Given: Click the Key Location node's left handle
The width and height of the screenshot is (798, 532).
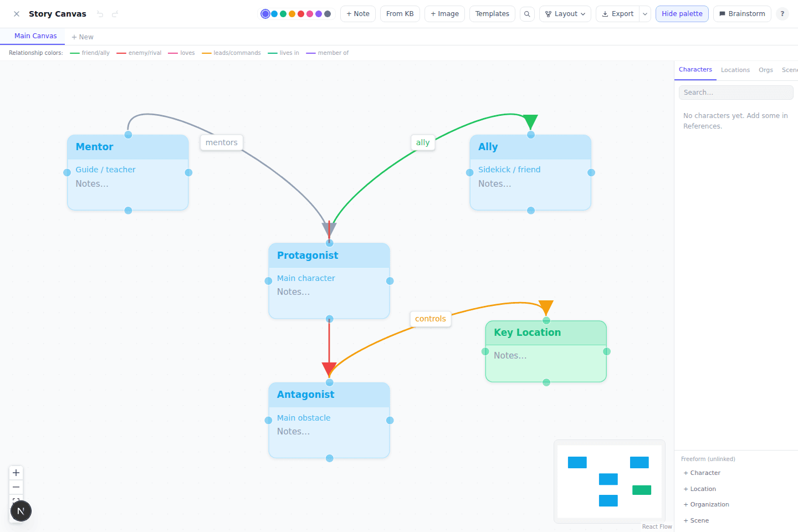Looking at the screenshot, I should click(485, 351).
